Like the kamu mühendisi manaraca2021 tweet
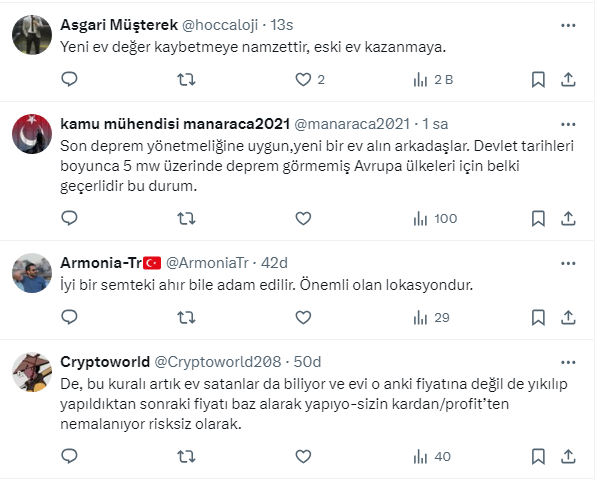 pyautogui.click(x=304, y=218)
